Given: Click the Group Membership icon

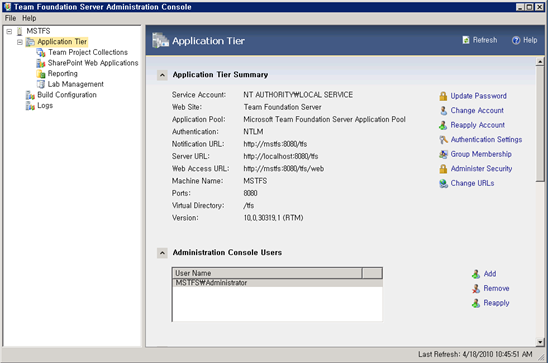Looking at the screenshot, I should [x=443, y=154].
